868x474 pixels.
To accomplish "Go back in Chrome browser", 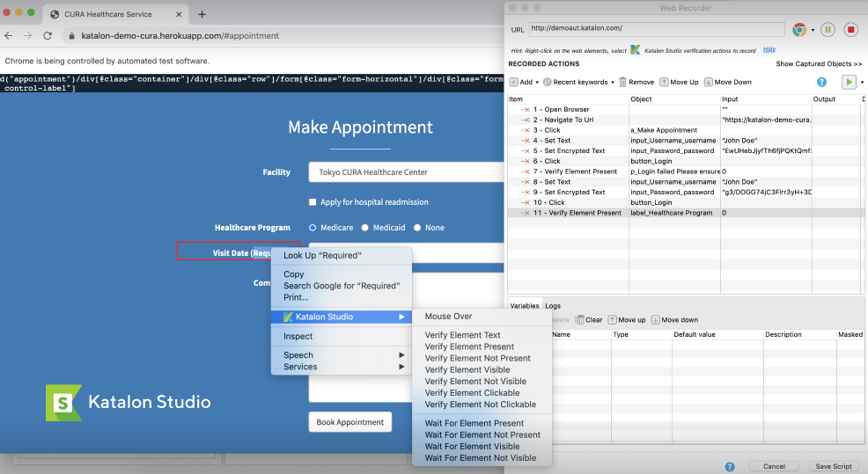I will click(9, 35).
